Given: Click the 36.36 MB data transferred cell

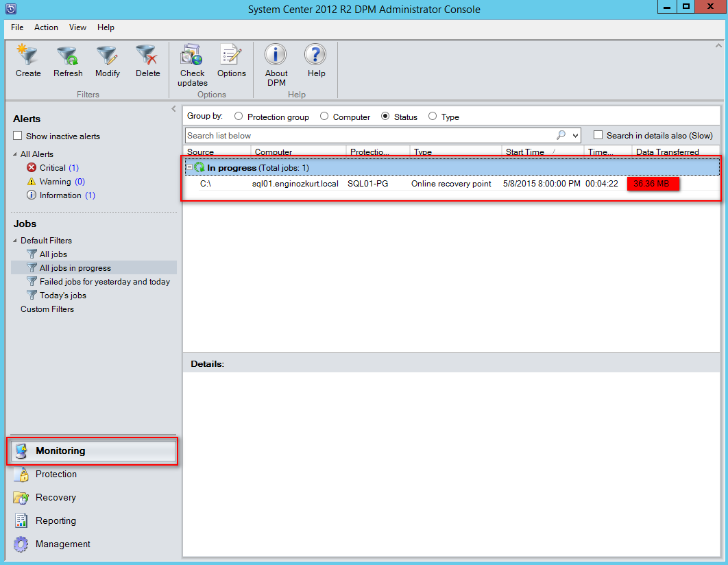Looking at the screenshot, I should coord(653,183).
